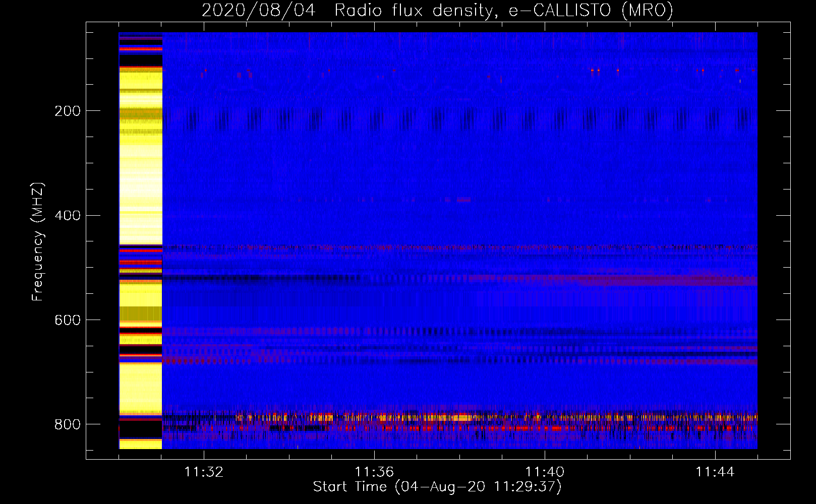
Task: Click the 400 frequency tick label
Action: (68, 216)
